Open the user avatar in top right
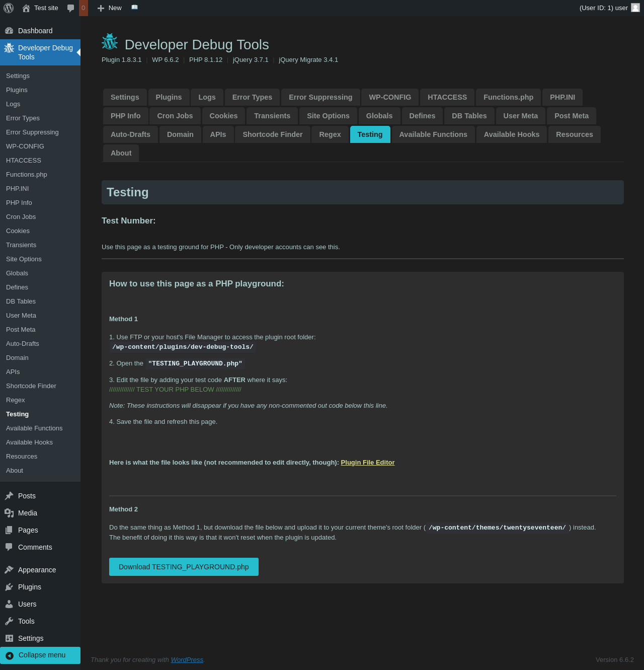This screenshot has width=644, height=670. click(x=635, y=8)
